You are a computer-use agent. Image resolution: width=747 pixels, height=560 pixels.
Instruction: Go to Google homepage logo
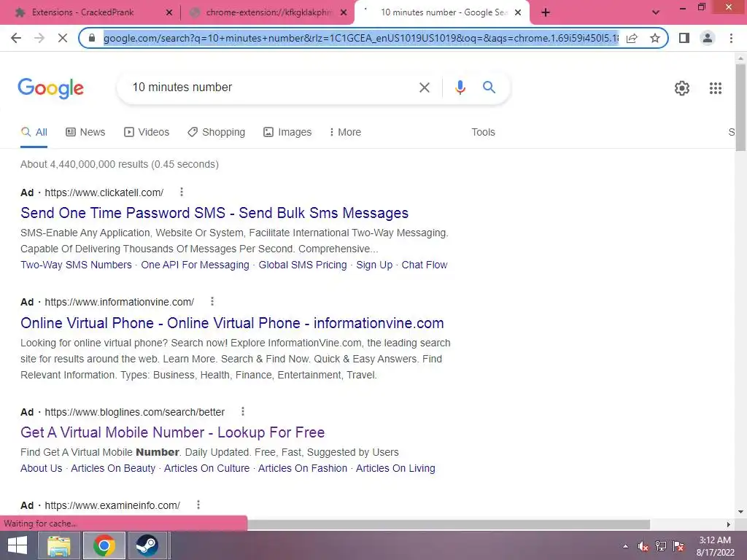pos(51,88)
